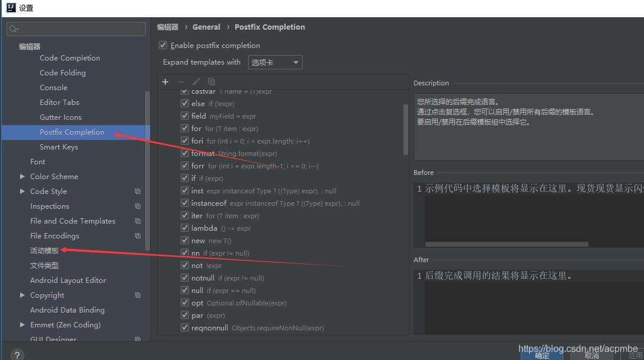Open 文件类型 (File Types) settings
The width and height of the screenshot is (644, 360).
pyautogui.click(x=44, y=266)
